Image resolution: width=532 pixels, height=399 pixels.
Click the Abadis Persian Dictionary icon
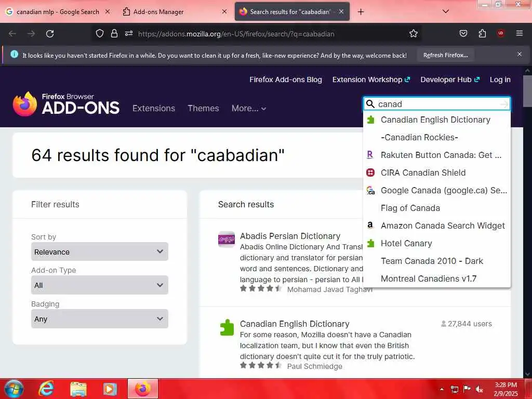click(x=227, y=240)
